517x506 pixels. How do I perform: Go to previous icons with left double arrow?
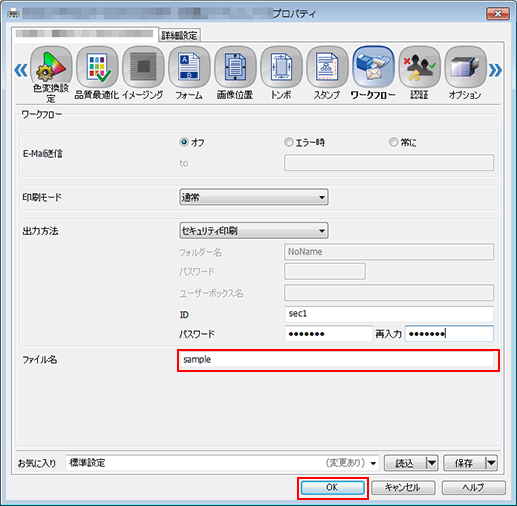click(21, 70)
